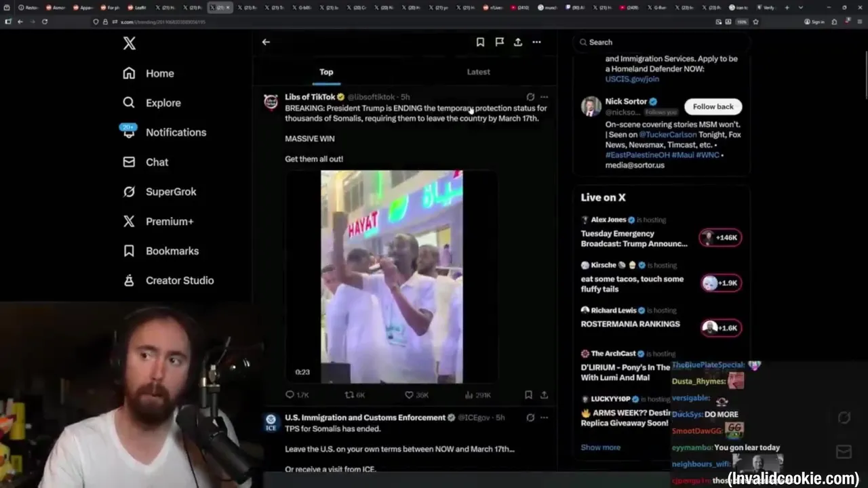Open ROSTERMANIA RANKINGS live title
Image resolution: width=868 pixels, height=488 pixels.
(630, 324)
